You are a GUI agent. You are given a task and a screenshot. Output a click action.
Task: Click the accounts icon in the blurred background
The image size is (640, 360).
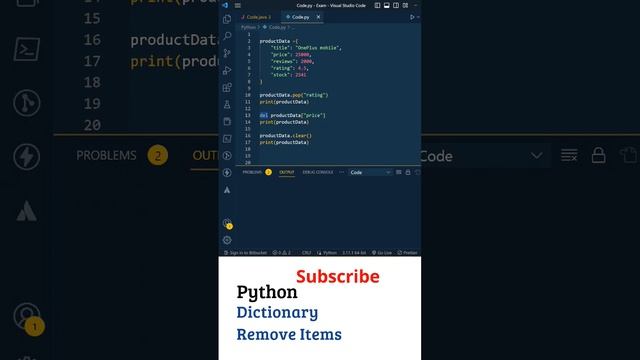click(x=28, y=318)
